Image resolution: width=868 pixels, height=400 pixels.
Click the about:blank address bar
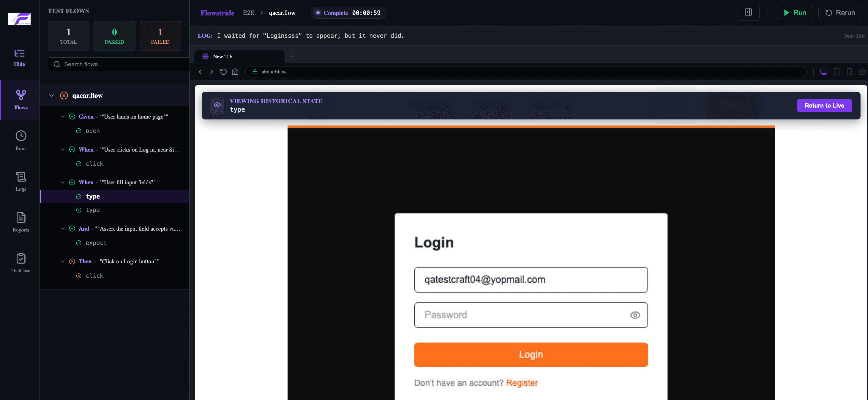(x=526, y=72)
